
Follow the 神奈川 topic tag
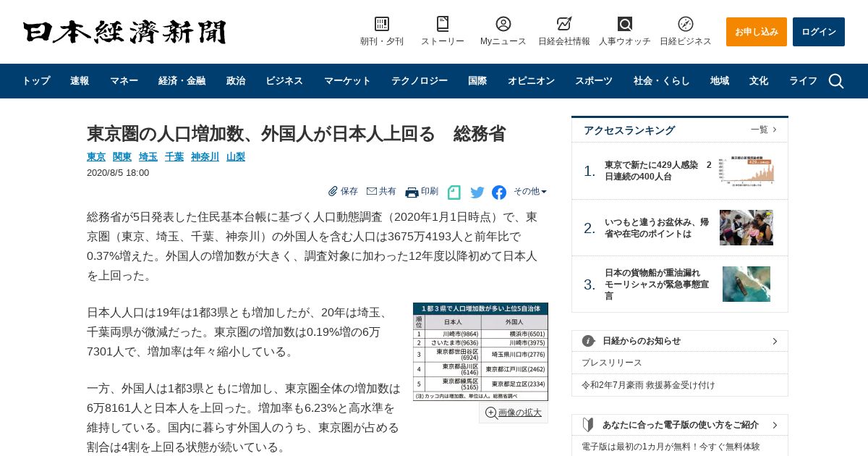click(205, 156)
